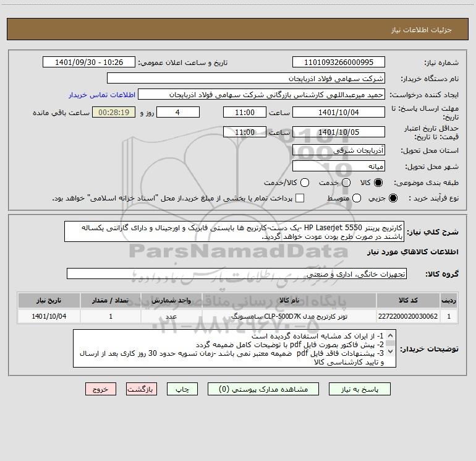Screen dimensions: 476x461
Task: Click the price validity time 11:00 field
Action: click(245, 132)
